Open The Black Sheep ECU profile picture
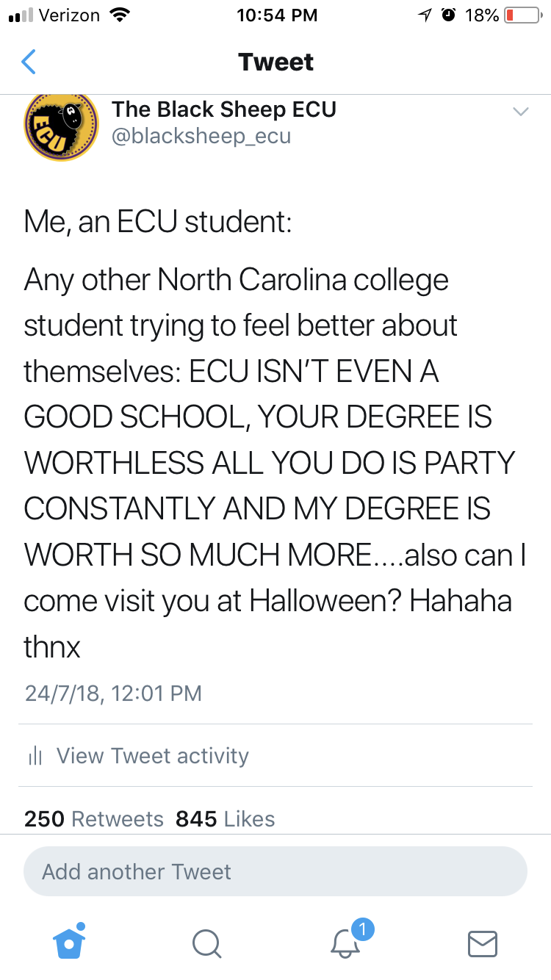 click(x=61, y=126)
